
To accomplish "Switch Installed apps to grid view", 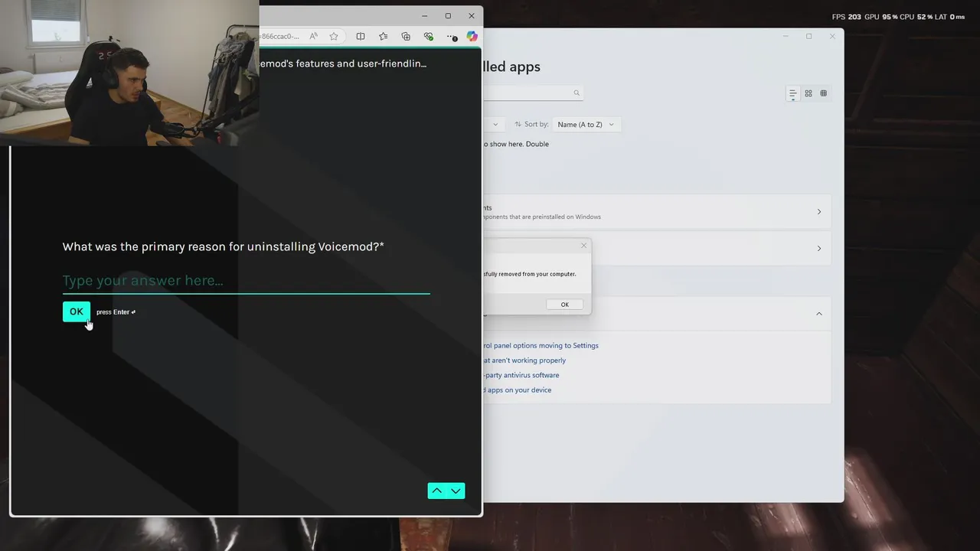I will point(808,93).
